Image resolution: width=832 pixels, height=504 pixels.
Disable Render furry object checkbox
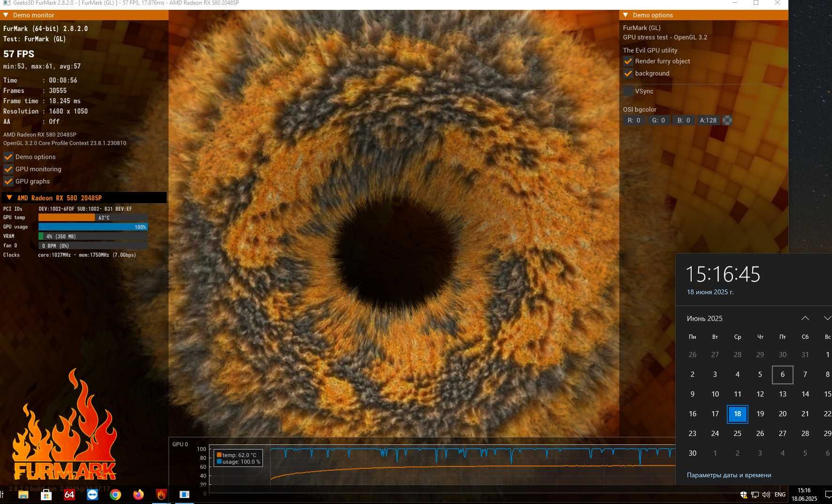coord(628,61)
